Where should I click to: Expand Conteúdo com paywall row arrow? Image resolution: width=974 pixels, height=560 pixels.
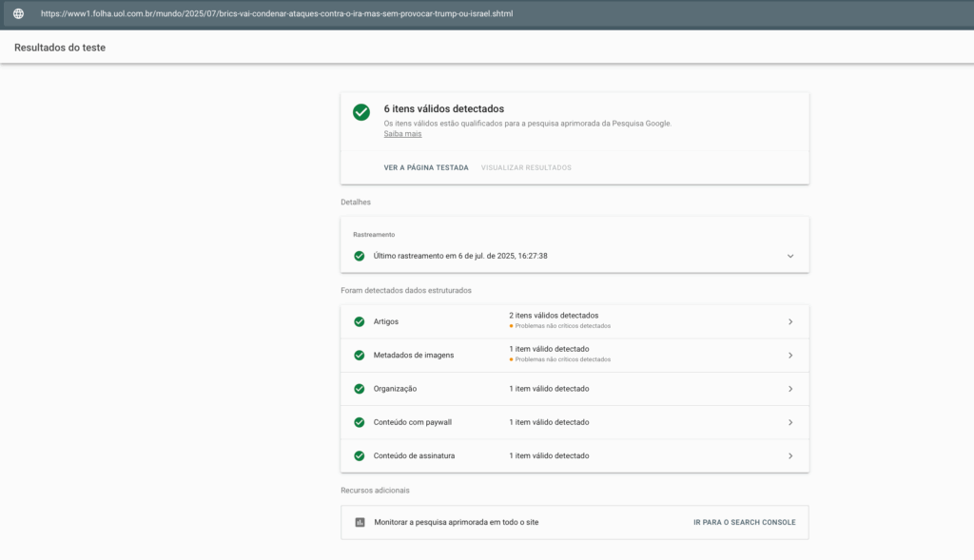coord(789,422)
